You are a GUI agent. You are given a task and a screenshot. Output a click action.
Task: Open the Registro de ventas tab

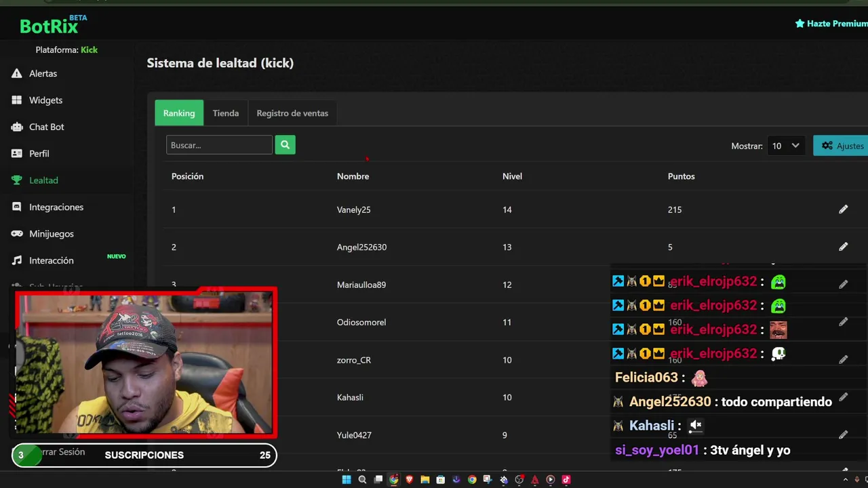click(x=292, y=113)
